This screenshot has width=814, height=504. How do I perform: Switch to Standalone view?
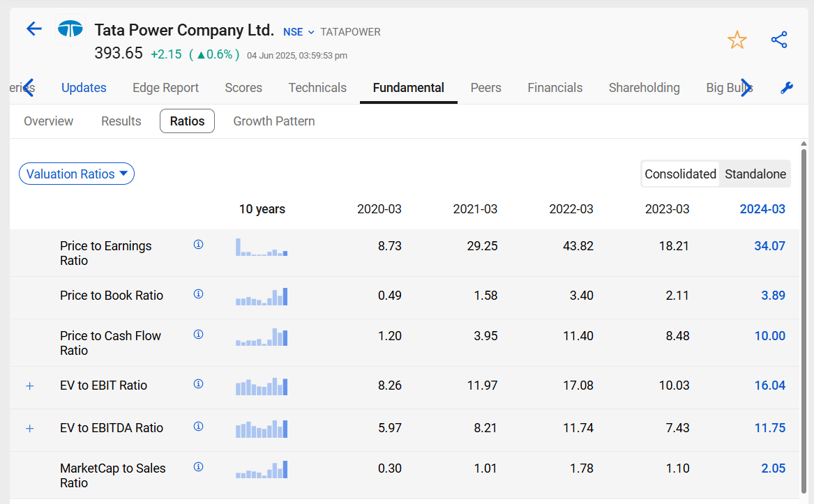coord(755,174)
